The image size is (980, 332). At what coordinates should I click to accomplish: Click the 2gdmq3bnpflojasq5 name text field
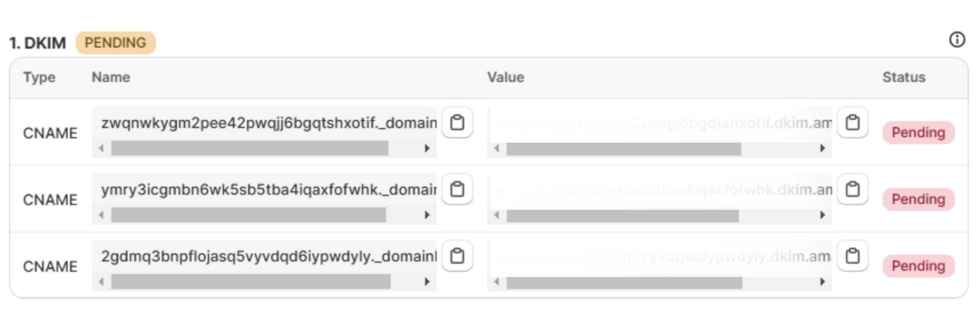[266, 256]
